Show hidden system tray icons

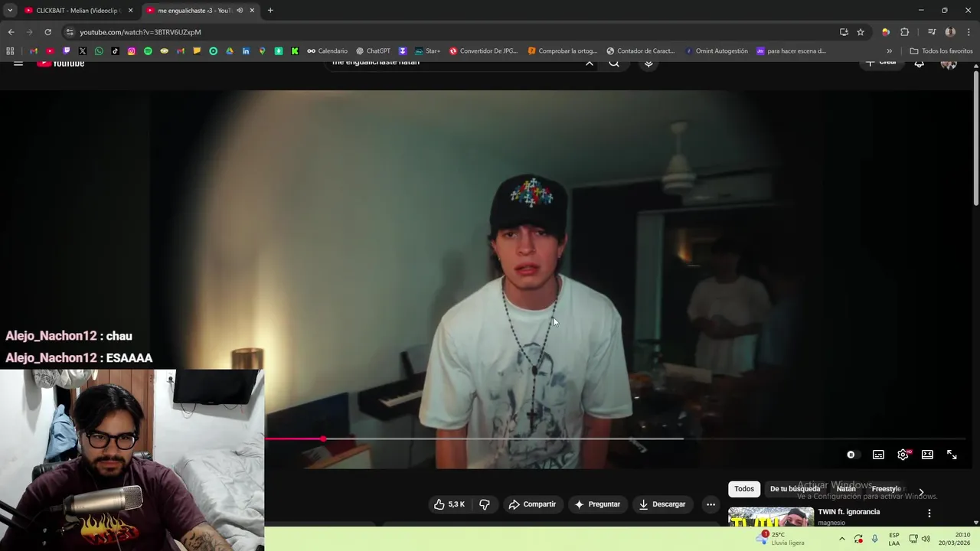click(x=842, y=539)
